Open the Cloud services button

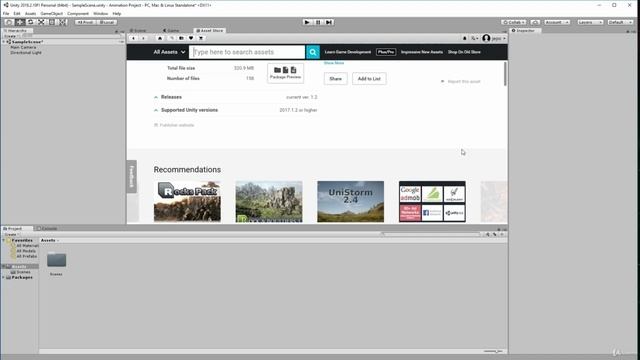[x=536, y=22]
